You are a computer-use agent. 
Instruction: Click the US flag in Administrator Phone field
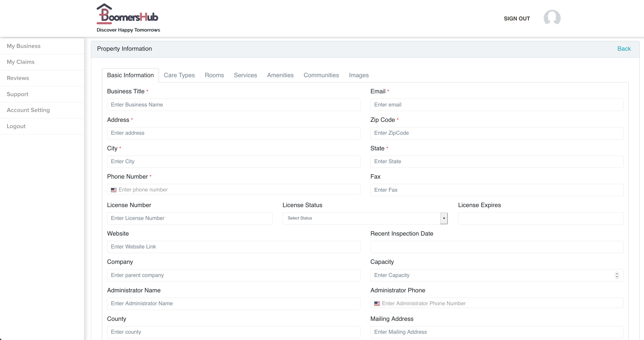[x=377, y=304]
